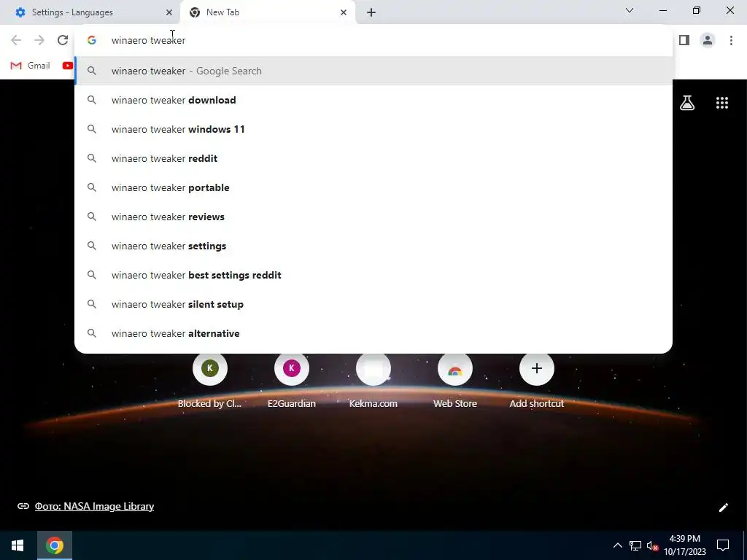Viewport: 747px width, 560px height.
Task: Choose 'winaero tweaker download' suggestion
Action: point(373,100)
